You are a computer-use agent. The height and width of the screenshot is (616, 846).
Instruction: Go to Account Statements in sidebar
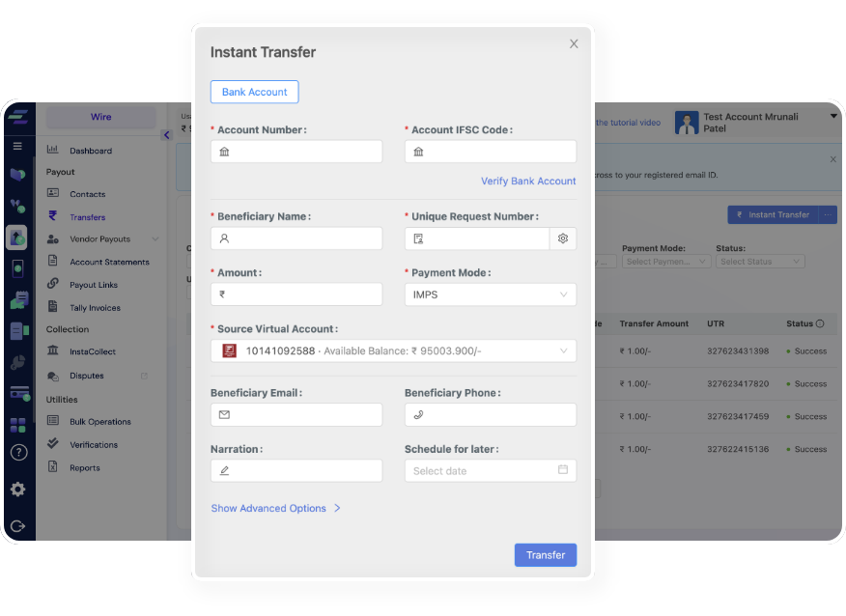click(108, 262)
